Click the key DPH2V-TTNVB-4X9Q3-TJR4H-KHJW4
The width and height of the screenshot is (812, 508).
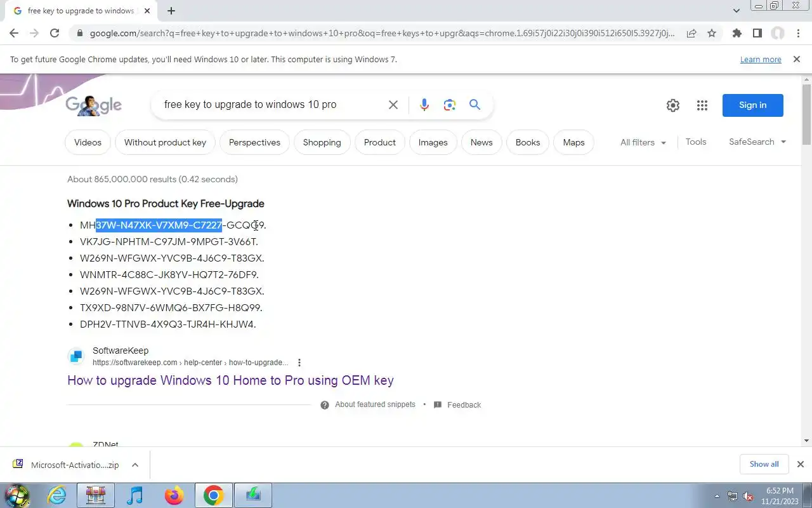point(167,324)
